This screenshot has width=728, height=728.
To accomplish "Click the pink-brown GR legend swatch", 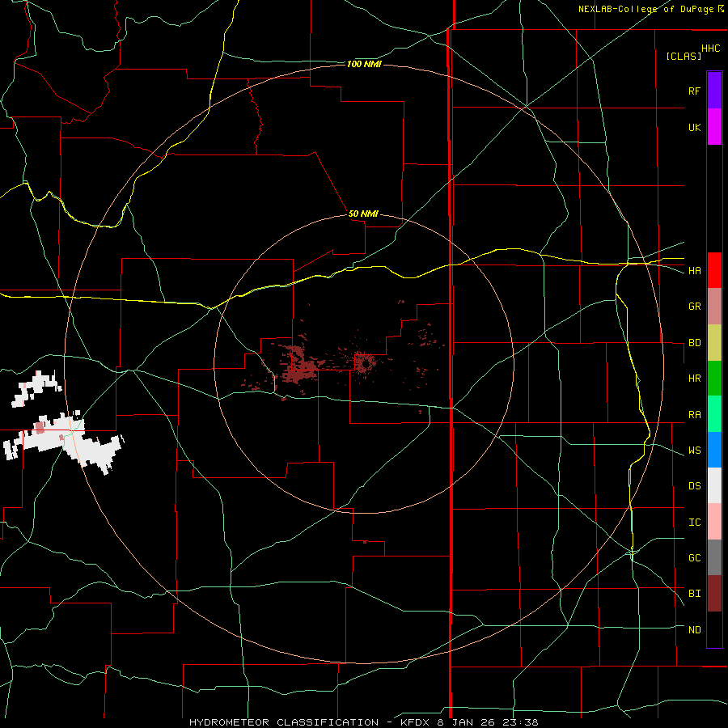I will click(x=714, y=307).
